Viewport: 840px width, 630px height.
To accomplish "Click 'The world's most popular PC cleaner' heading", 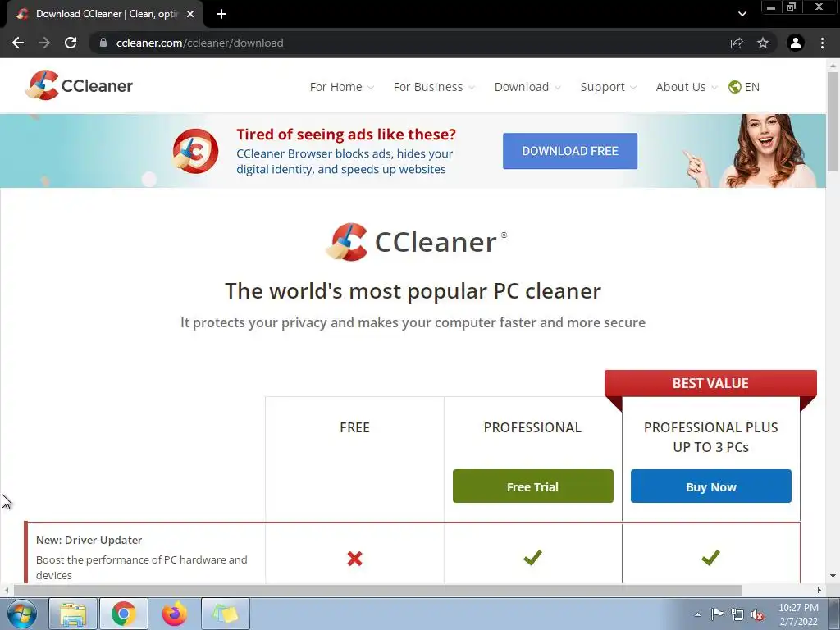I will [x=413, y=291].
